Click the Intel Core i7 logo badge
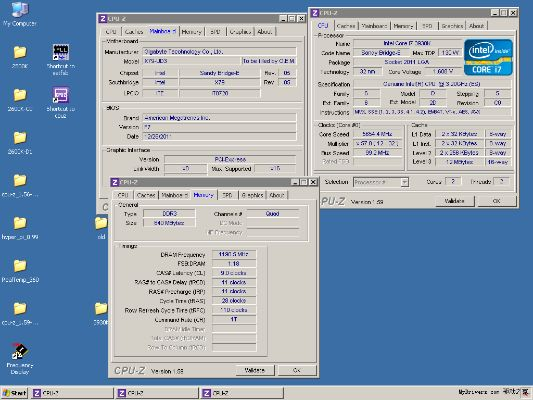The image size is (533, 400). click(x=488, y=57)
